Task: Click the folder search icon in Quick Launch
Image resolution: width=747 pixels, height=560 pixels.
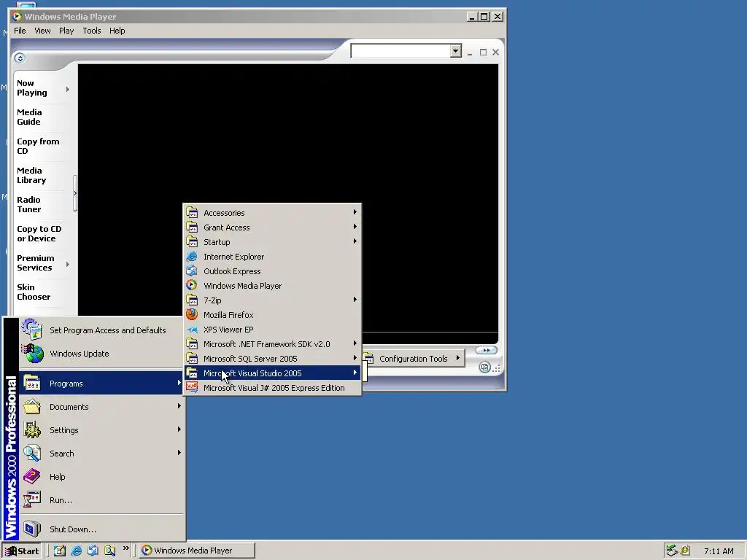Action: click(x=109, y=551)
